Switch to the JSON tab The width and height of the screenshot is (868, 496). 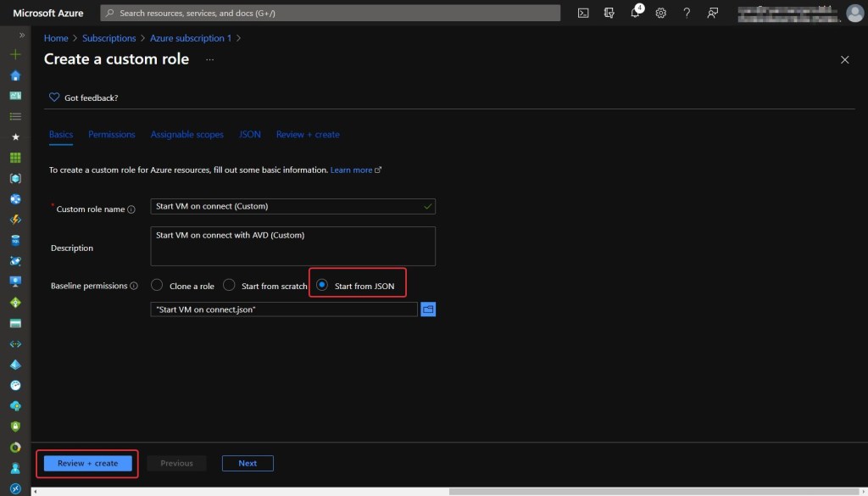[250, 135]
